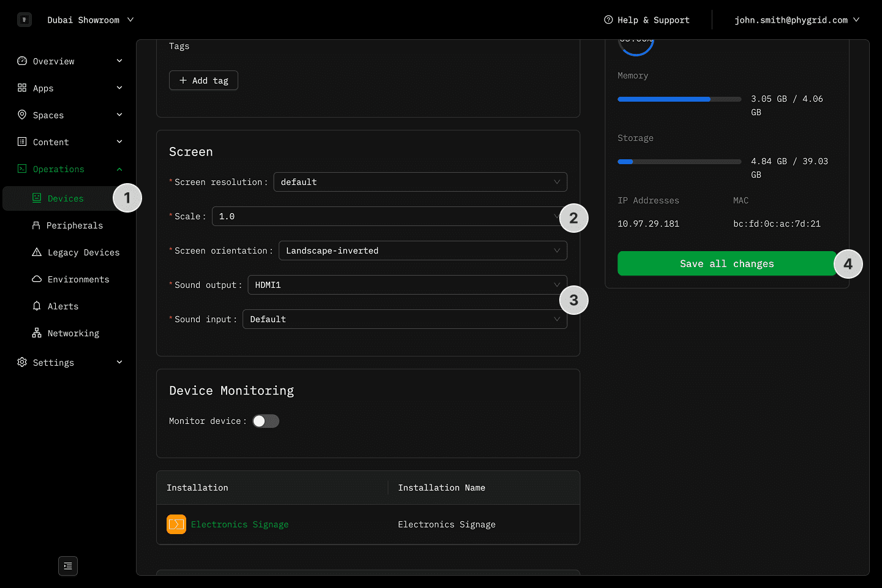Click the Device Monitoring heading

[x=232, y=390]
